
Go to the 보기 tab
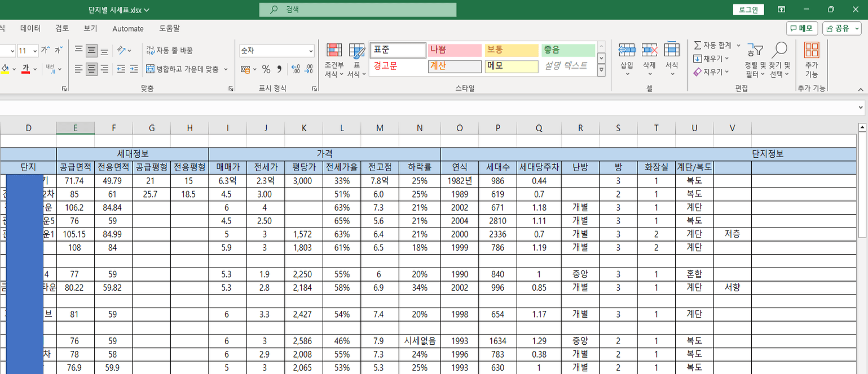pos(90,29)
